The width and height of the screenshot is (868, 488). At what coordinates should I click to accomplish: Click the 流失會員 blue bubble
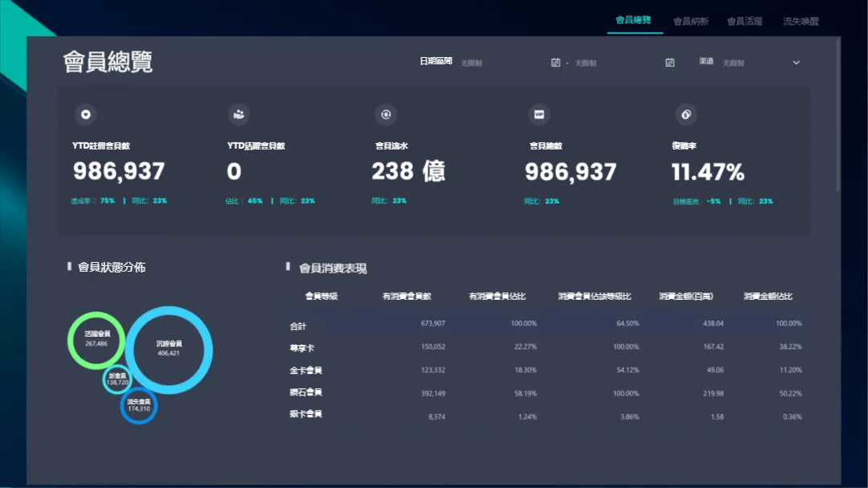[138, 405]
